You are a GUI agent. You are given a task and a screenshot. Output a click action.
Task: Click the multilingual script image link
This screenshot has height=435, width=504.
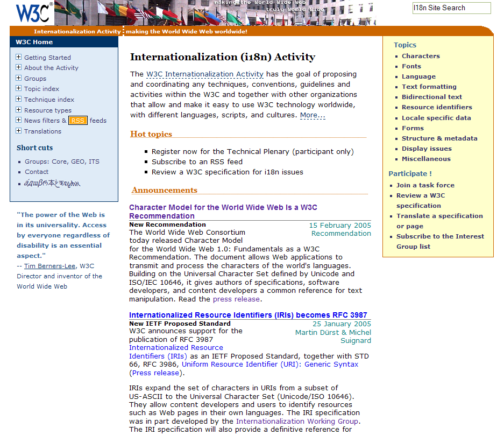click(x=52, y=184)
